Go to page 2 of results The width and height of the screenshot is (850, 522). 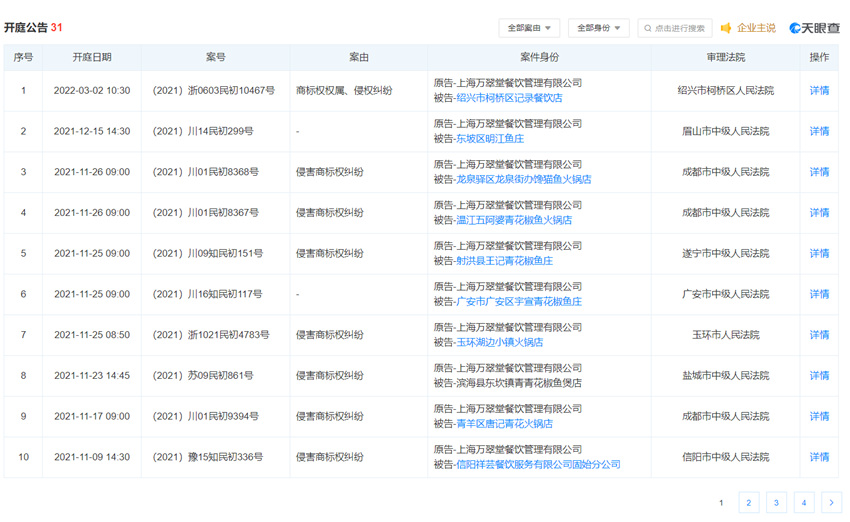(x=748, y=503)
